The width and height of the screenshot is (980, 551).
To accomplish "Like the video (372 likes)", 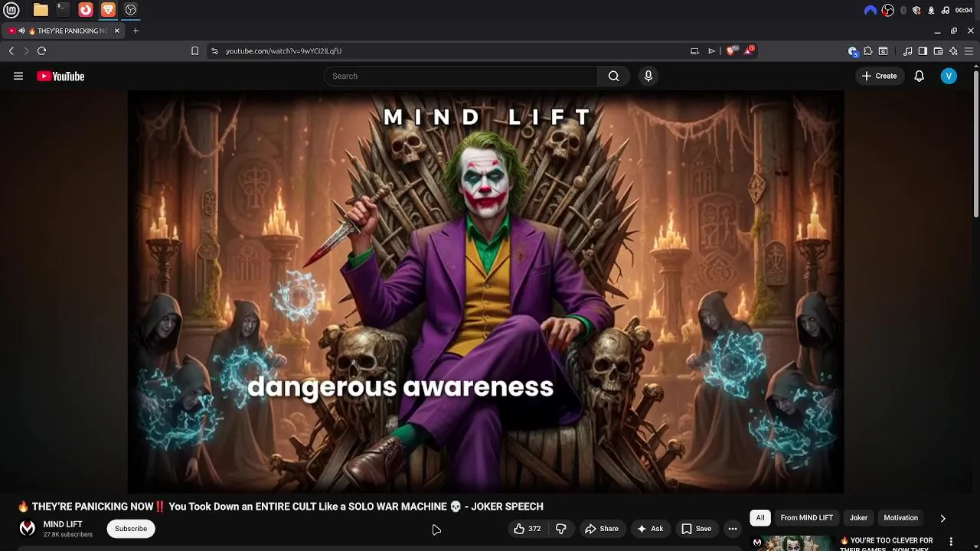I will [x=527, y=529].
